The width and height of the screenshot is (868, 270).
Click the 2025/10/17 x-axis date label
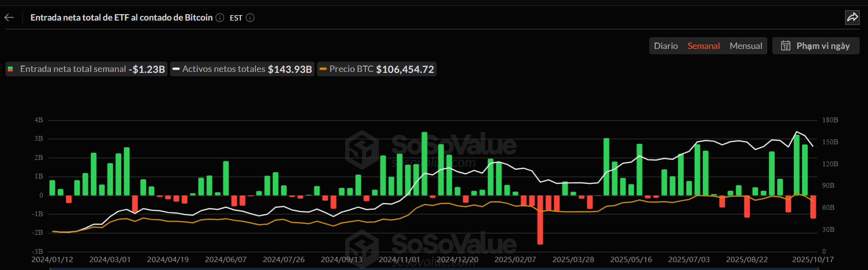pyautogui.click(x=812, y=260)
